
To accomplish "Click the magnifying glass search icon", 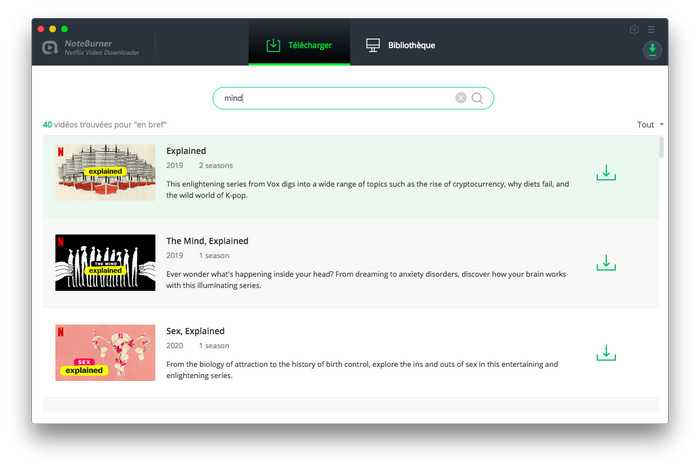I will tap(477, 98).
